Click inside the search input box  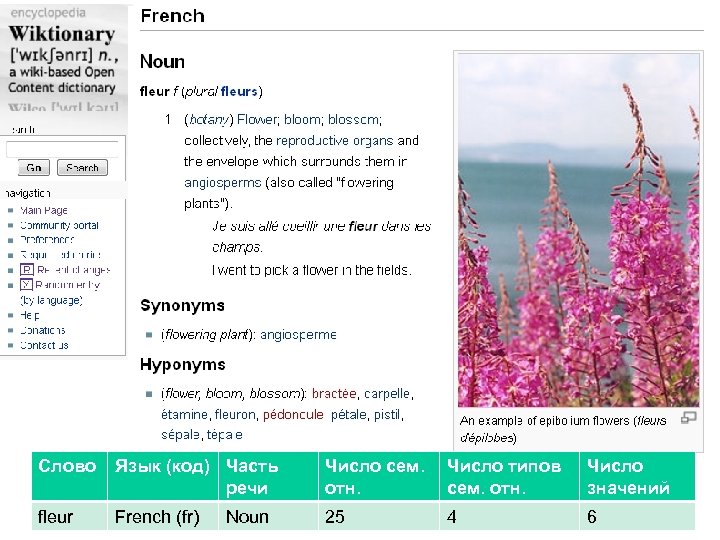(x=64, y=149)
